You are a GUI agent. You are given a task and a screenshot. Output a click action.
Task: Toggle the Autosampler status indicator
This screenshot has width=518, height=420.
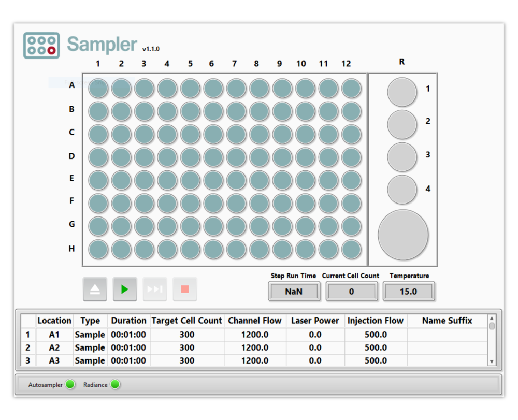(x=70, y=385)
